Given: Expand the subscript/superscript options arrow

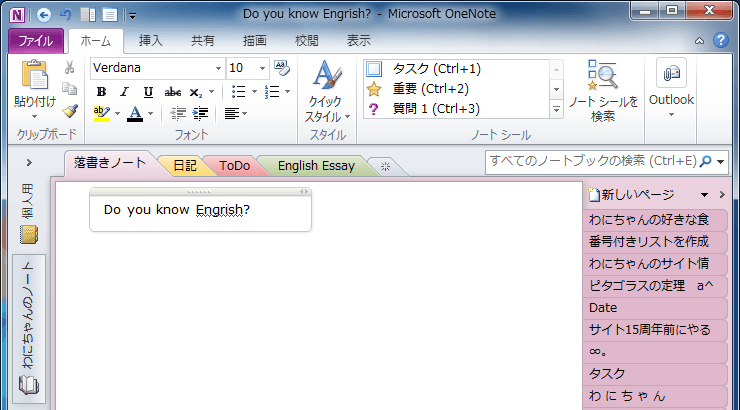Looking at the screenshot, I should coord(211,92).
